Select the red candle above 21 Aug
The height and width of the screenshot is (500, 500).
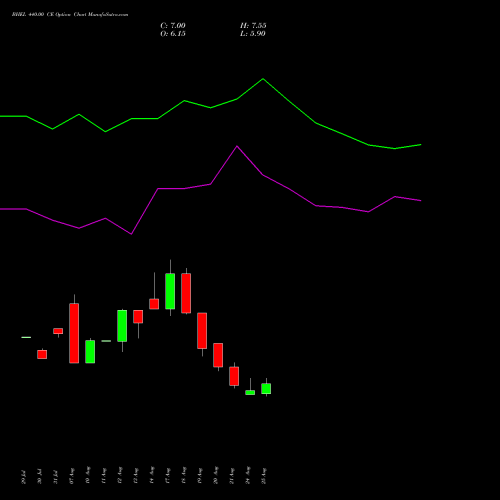tap(234, 376)
